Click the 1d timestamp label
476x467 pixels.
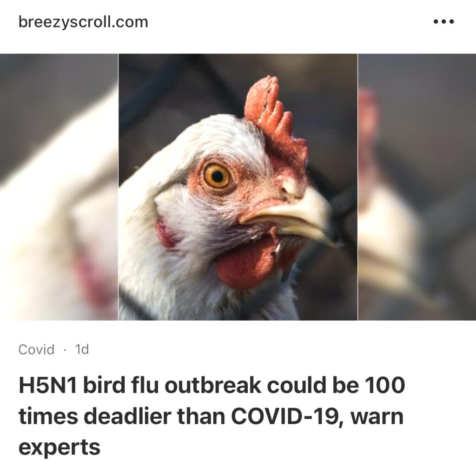click(82, 349)
